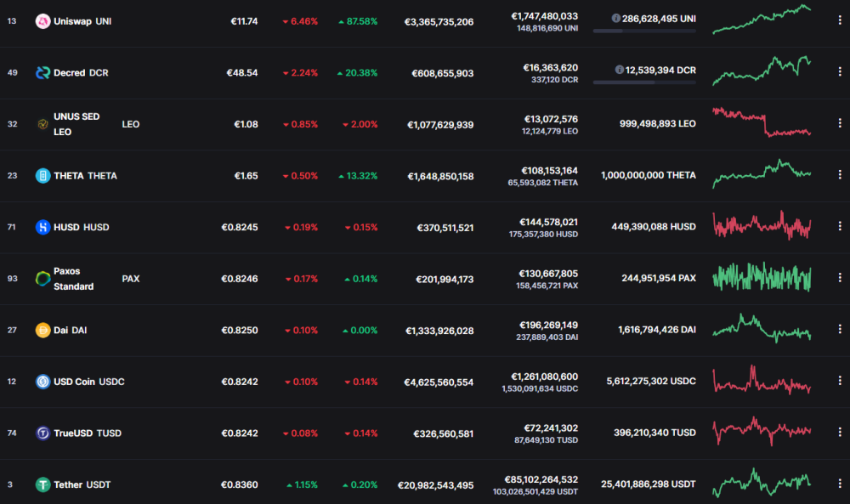Open the Uniswap UNI coin page
Image resolution: width=850 pixels, height=504 pixels.
click(x=82, y=21)
